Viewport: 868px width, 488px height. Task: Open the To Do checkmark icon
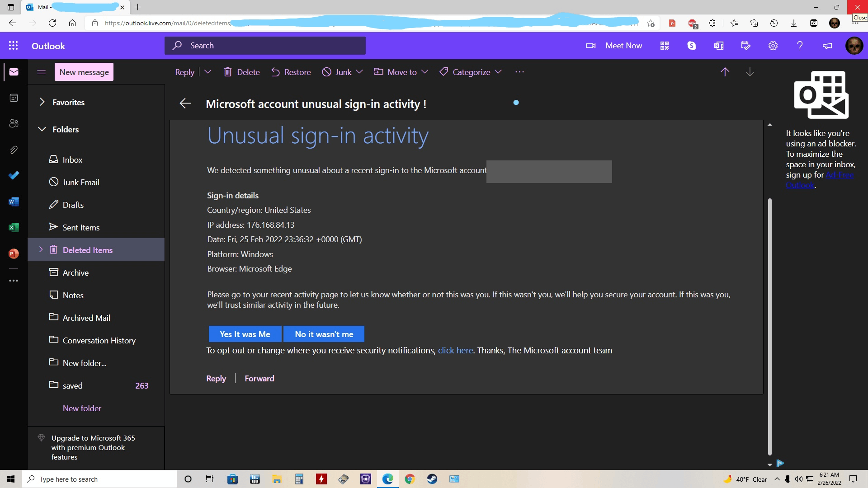pyautogui.click(x=14, y=175)
